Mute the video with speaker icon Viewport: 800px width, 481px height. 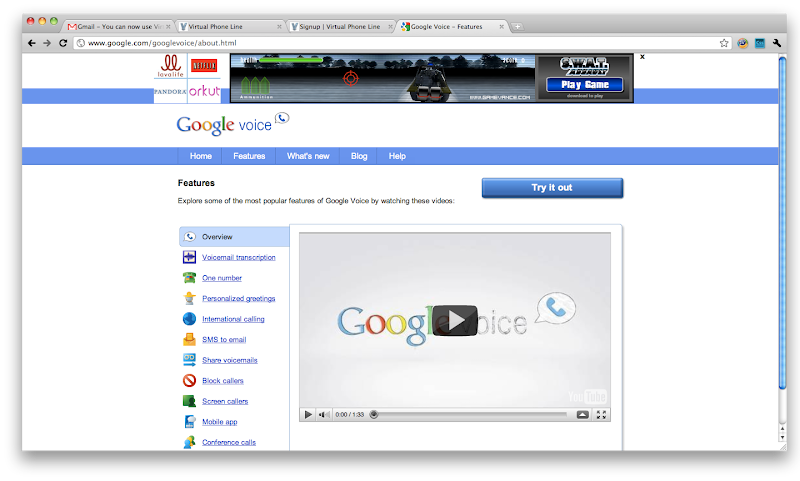pos(323,415)
